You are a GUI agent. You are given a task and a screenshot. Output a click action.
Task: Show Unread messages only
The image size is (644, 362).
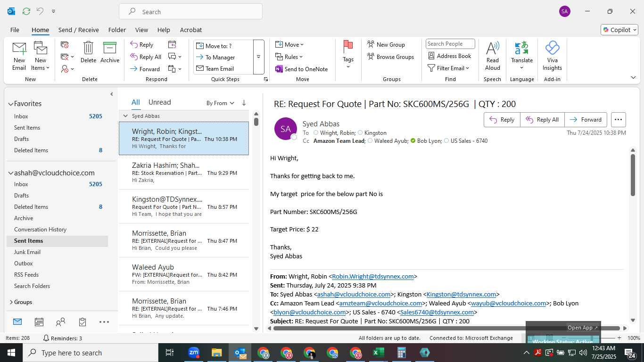tap(159, 102)
